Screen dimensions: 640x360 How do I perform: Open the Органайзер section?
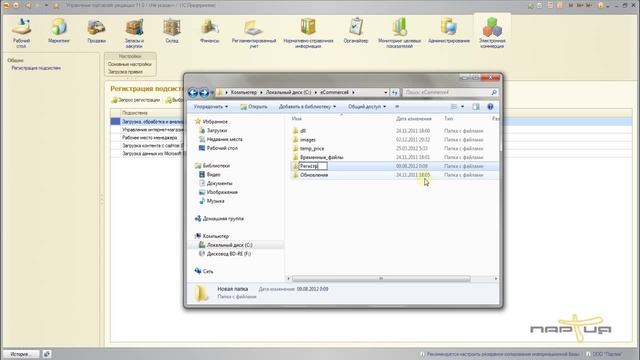point(356,31)
